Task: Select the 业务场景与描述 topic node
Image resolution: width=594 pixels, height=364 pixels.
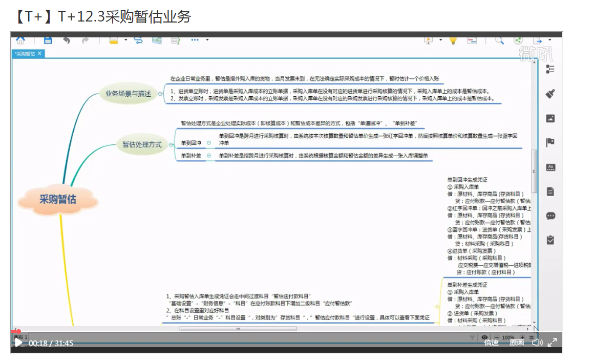Action: tap(129, 94)
